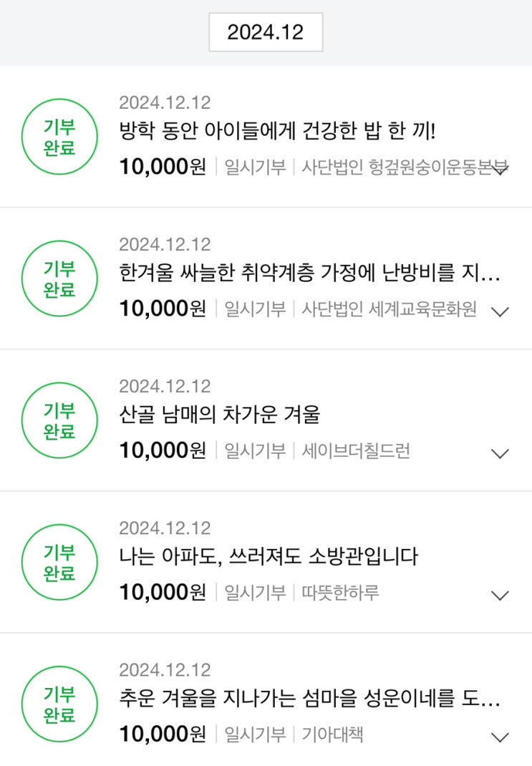This screenshot has height=766, width=532.
Task: Expand the 한겨울 싸늘한 취약계층 donation chevron
Action: [500, 311]
